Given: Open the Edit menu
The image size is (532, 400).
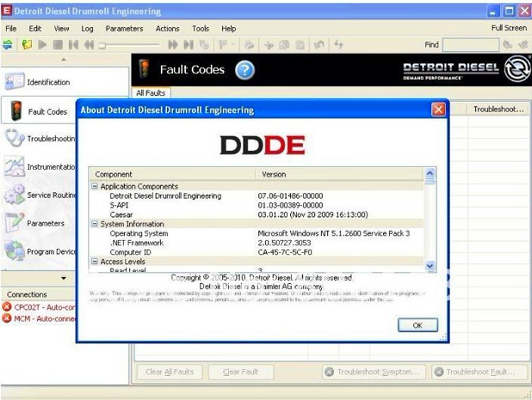Looking at the screenshot, I should (x=35, y=28).
